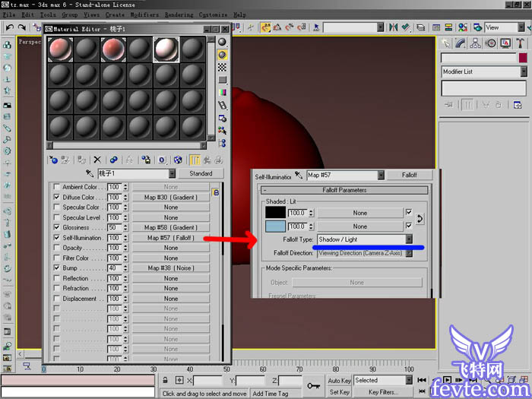Screen dimensions: 532x399
Task: Open the Utilities hammer panel icon
Action: point(519,43)
